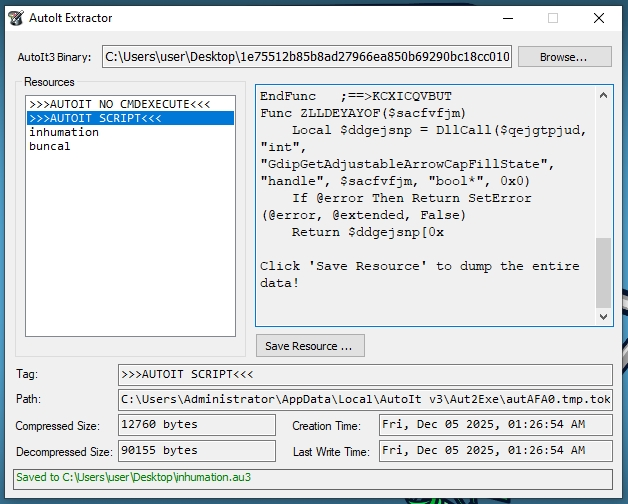The width and height of the screenshot is (628, 504).
Task: Click the 'Saved to' status message
Action: click(134, 477)
